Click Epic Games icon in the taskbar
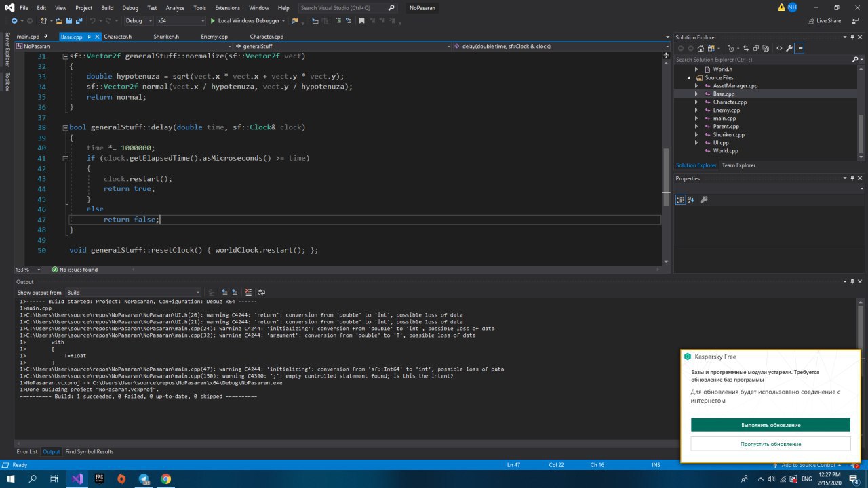This screenshot has width=868, height=488. [x=99, y=479]
